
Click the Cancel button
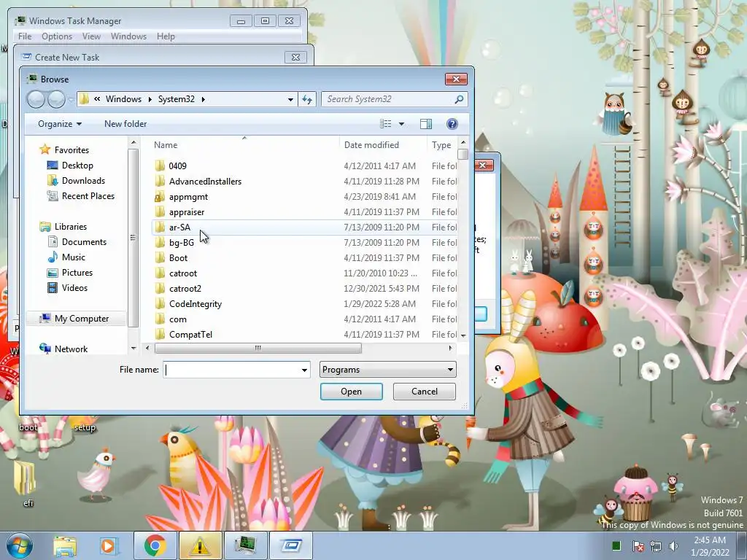coord(425,392)
